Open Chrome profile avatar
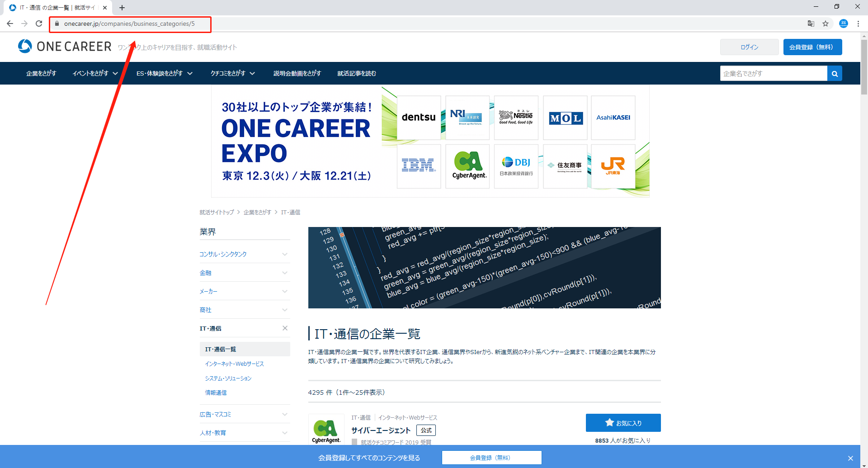Viewport: 868px width, 468px height. pyautogui.click(x=844, y=24)
